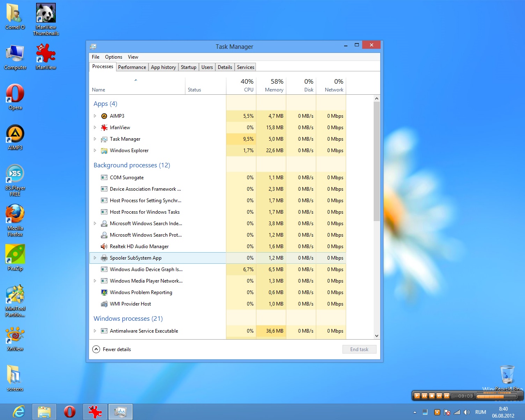The height and width of the screenshot is (420, 525).
Task: Click the Action Center flag tray icon
Action: tap(447, 412)
